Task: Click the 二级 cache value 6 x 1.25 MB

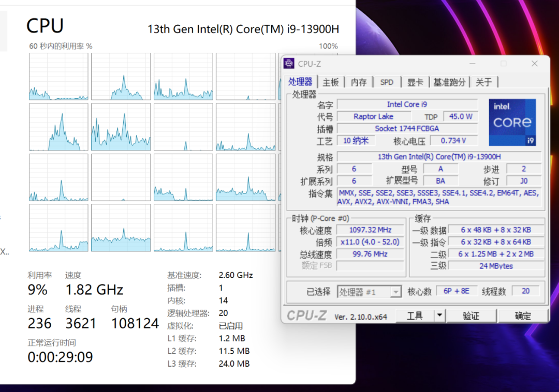Action: [496, 254]
